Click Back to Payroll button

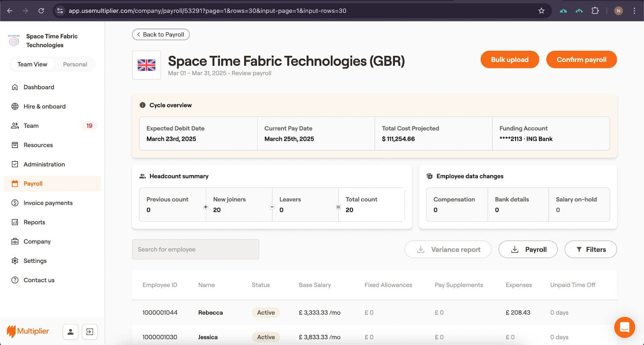pyautogui.click(x=161, y=35)
